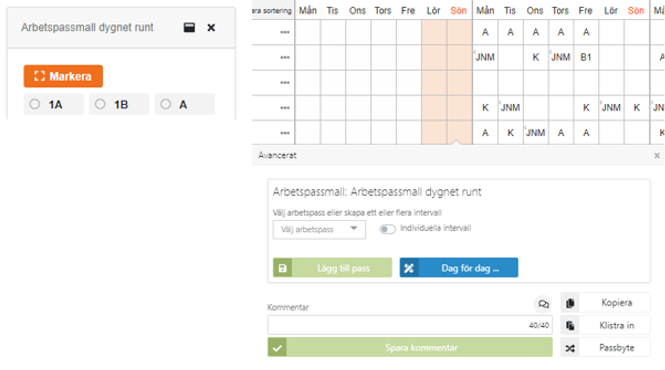This screenshot has width=665, height=370.
Task: Select the A radio option
Action: coord(166,104)
